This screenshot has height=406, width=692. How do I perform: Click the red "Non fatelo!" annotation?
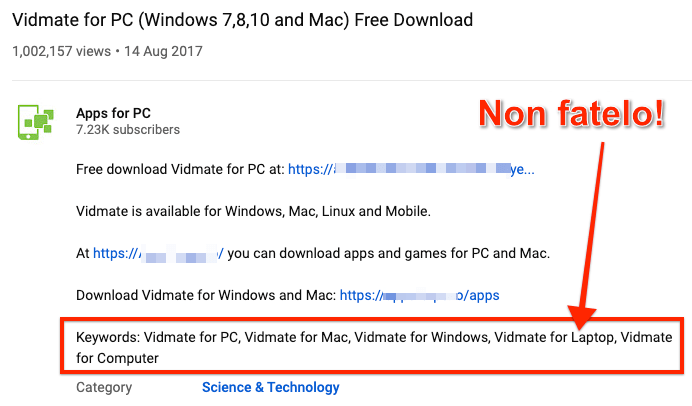click(x=572, y=111)
